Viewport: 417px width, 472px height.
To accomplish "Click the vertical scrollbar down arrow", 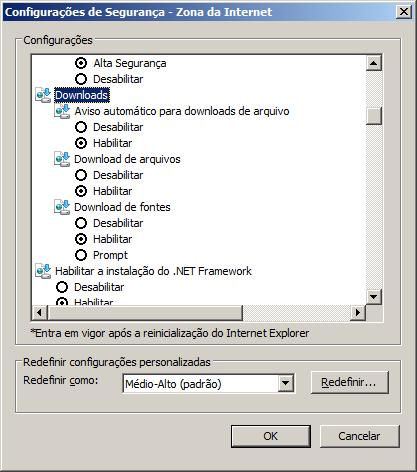I will [374, 296].
